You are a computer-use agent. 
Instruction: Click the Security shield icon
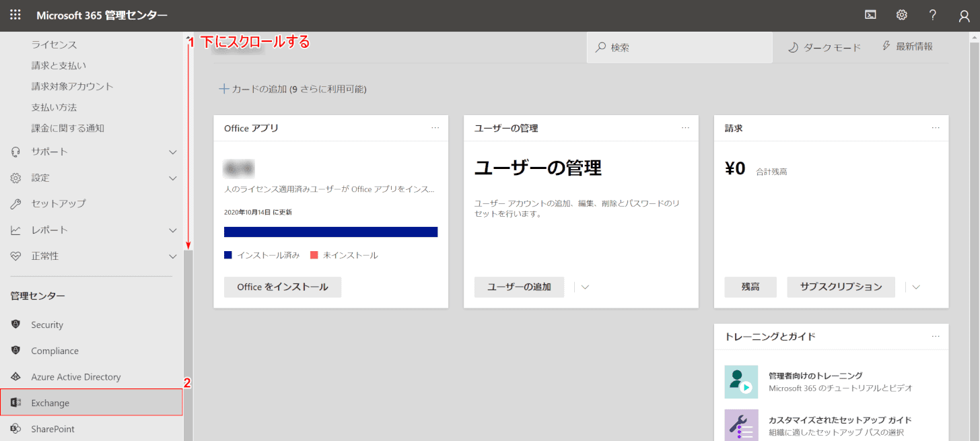[x=16, y=325]
